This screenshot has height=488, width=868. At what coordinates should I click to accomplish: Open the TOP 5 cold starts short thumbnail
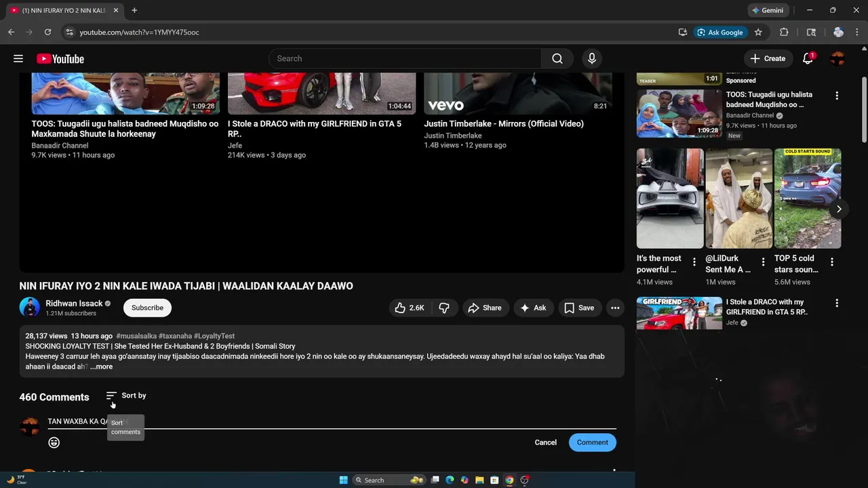click(x=808, y=199)
